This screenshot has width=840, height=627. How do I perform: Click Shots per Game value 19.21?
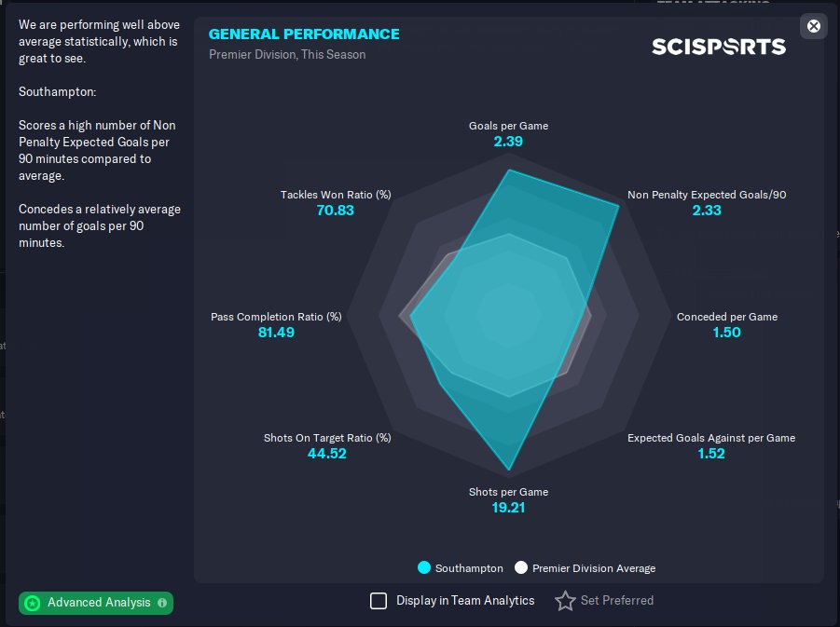(x=508, y=508)
